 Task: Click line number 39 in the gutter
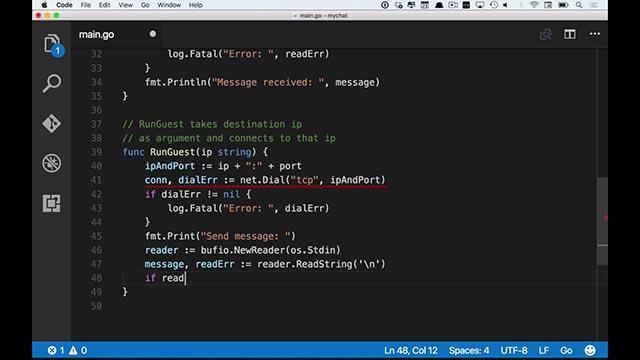tap(96, 152)
